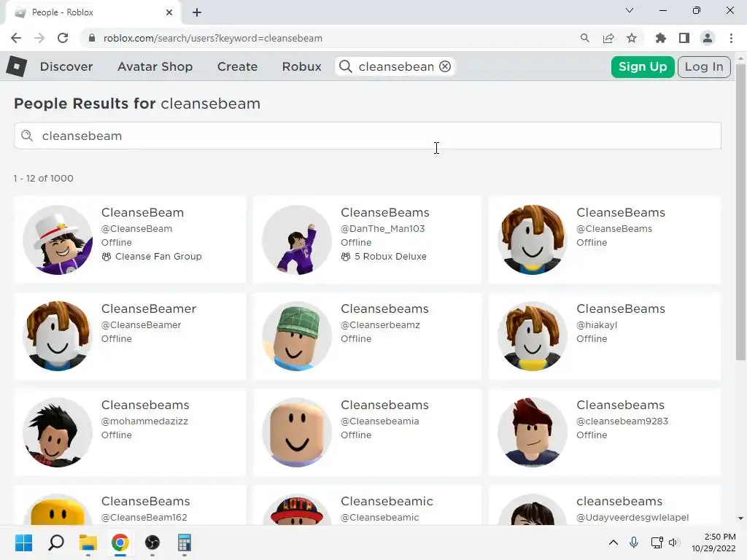Click the address bar zoom search icon
747x560 pixels.
pyautogui.click(x=585, y=38)
